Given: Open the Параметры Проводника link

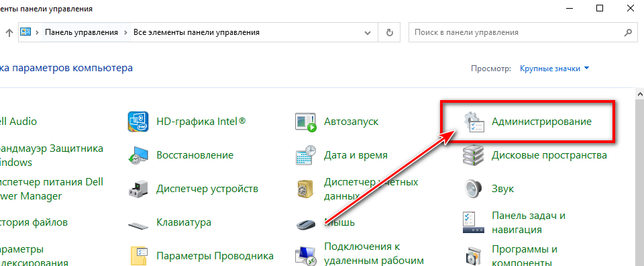Looking at the screenshot, I should (x=215, y=257).
